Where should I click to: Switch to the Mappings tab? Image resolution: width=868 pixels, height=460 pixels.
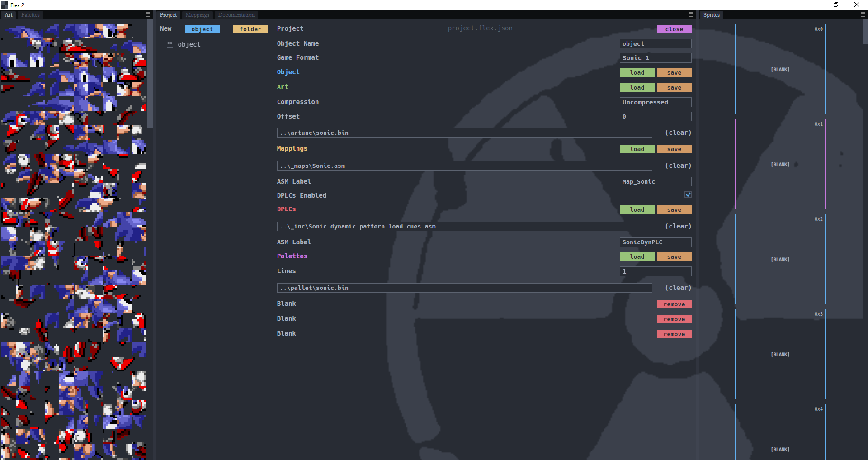198,15
